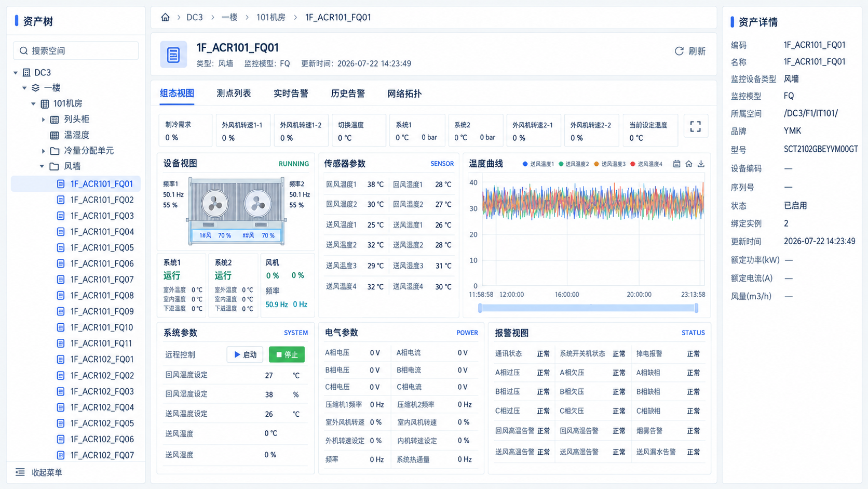Image resolution: width=868 pixels, height=489 pixels.
Task: Open the 网络拓扑 tab
Action: coord(404,94)
